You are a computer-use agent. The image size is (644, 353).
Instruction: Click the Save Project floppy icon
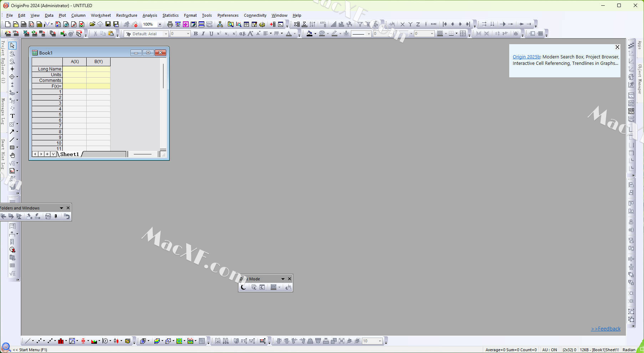pos(108,24)
